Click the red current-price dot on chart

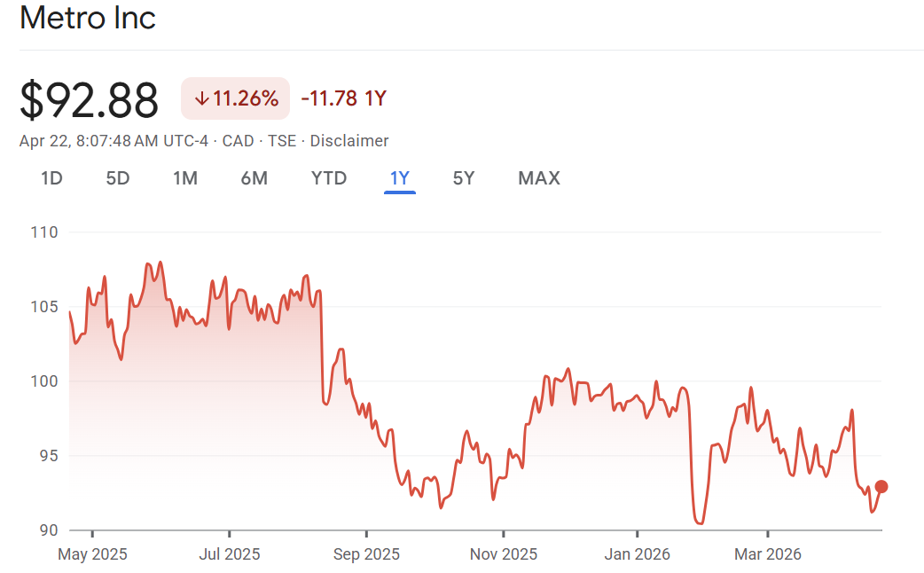[x=881, y=486]
